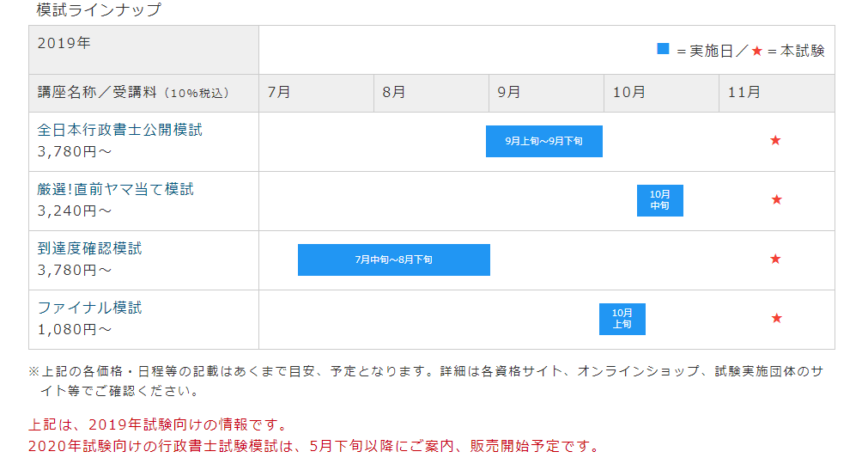Click the red 2020年試験向け notice line
Viewport: 868px width, 470px height.
[x=313, y=446]
